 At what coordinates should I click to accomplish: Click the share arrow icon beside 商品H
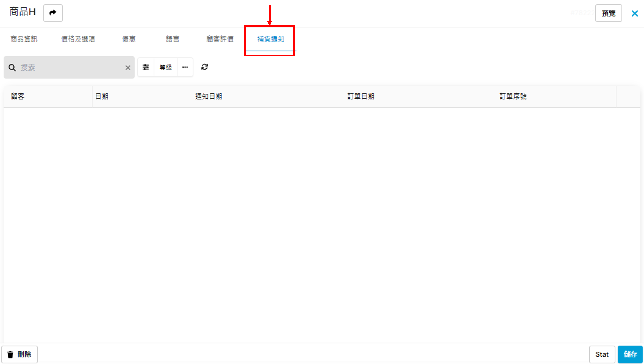click(x=53, y=13)
